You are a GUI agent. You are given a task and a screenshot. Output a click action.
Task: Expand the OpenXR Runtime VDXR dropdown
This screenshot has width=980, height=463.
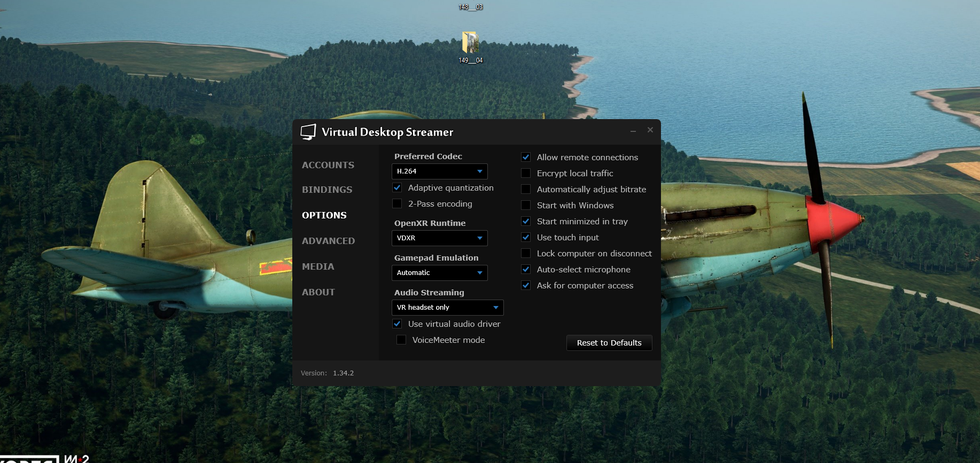coord(440,238)
